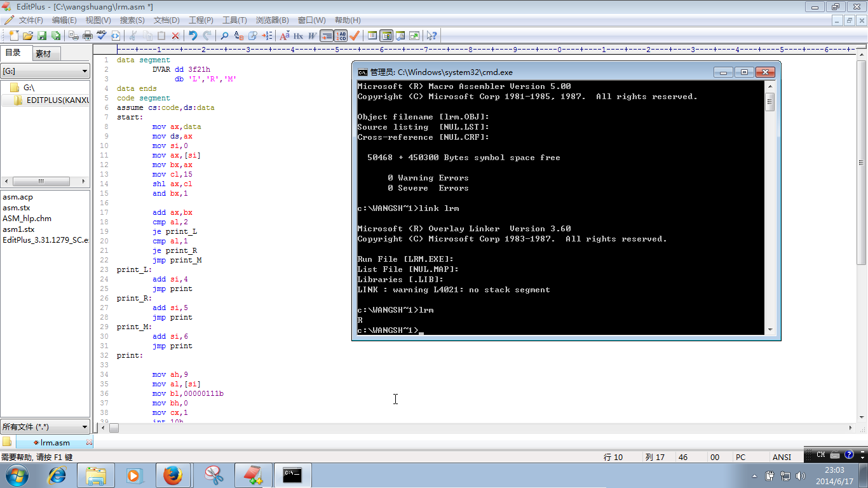Open print preview from the toolbar
Viewport: 868px width, 488px height.
point(74,36)
